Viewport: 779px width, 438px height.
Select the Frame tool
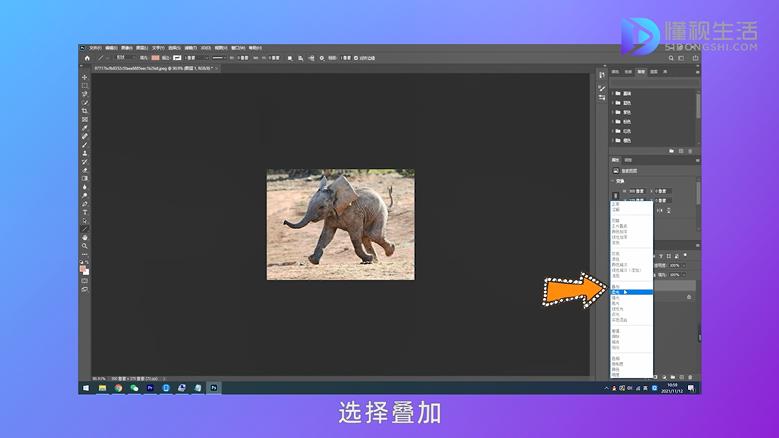84,119
